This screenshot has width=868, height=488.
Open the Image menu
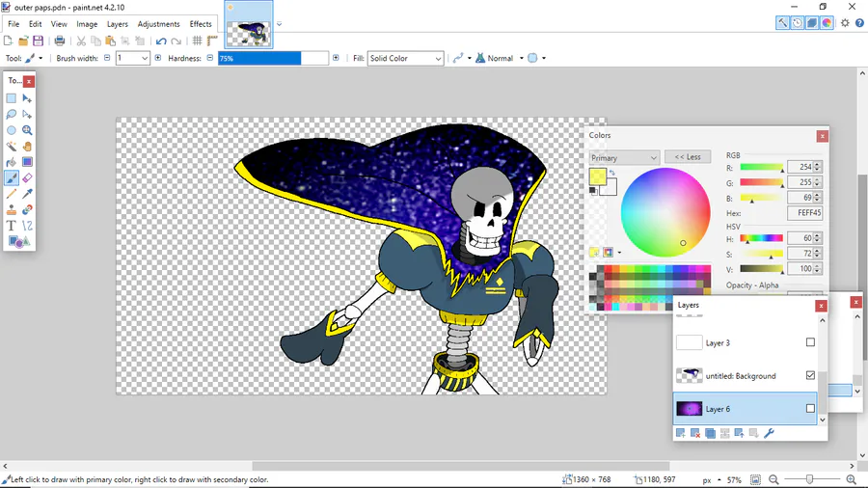(87, 24)
